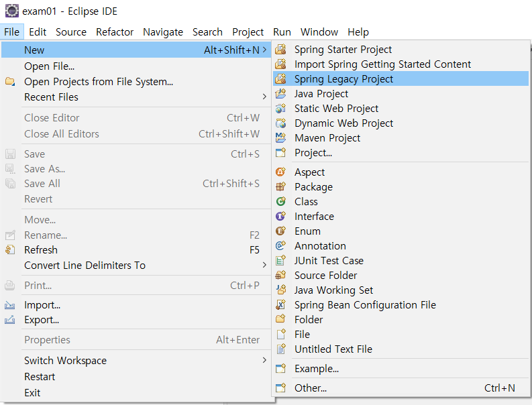Viewport: 532px width, 405px height.
Task: Click the Untitled Text File icon
Action: pos(280,349)
